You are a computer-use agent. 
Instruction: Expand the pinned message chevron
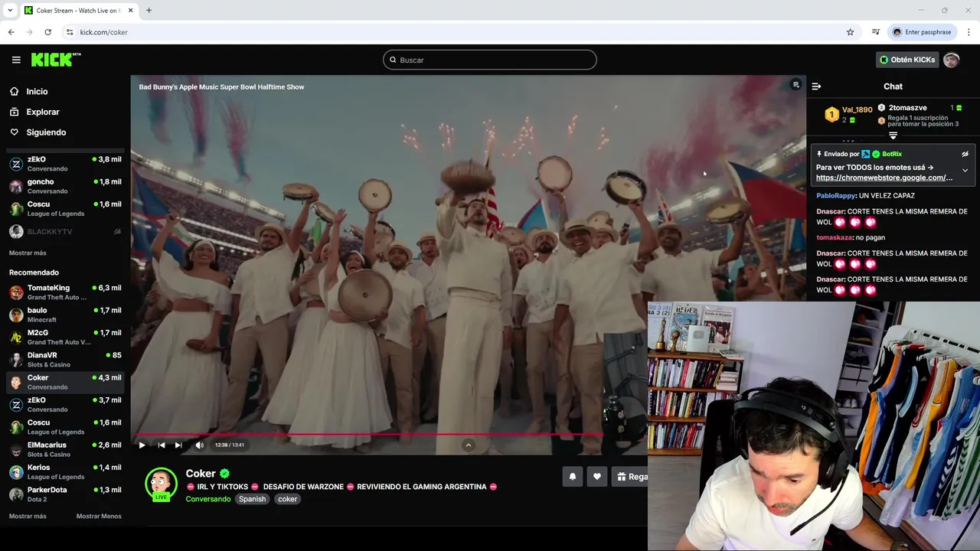965,170
